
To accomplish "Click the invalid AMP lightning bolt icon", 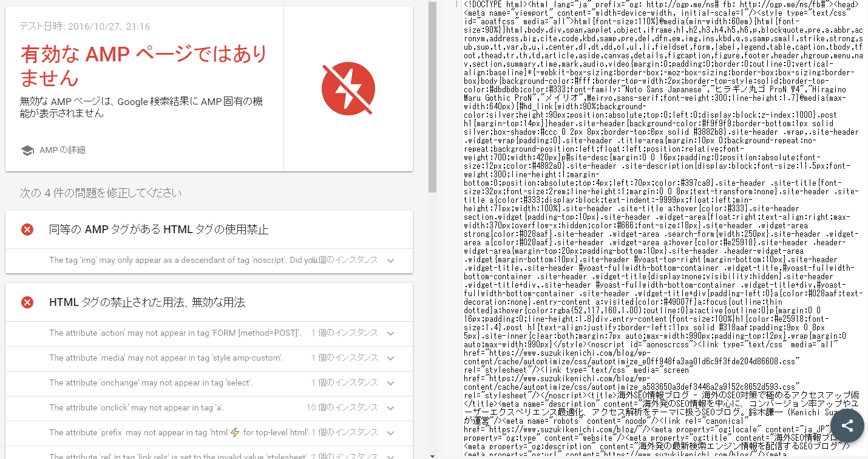I will [x=349, y=89].
